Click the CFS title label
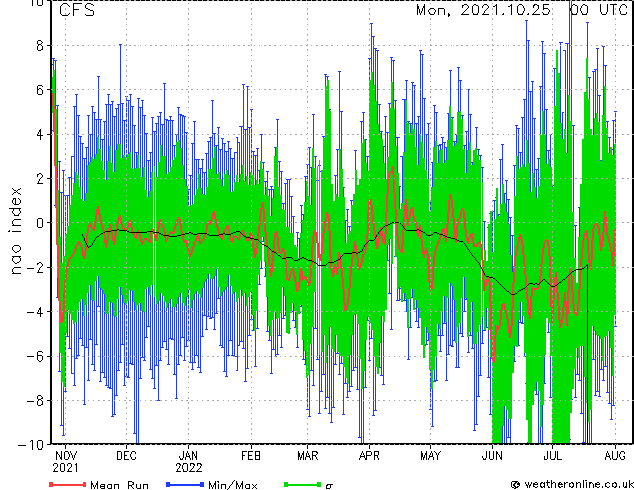 pos(76,10)
